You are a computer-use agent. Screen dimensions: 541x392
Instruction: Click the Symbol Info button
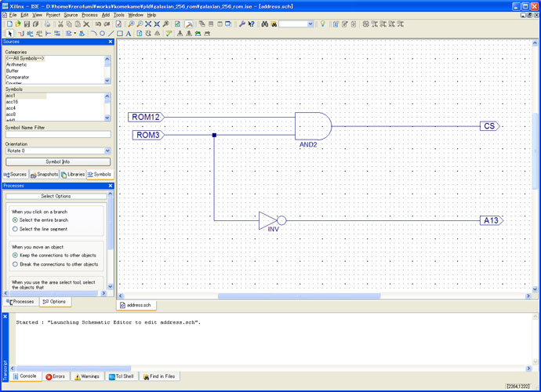point(58,162)
